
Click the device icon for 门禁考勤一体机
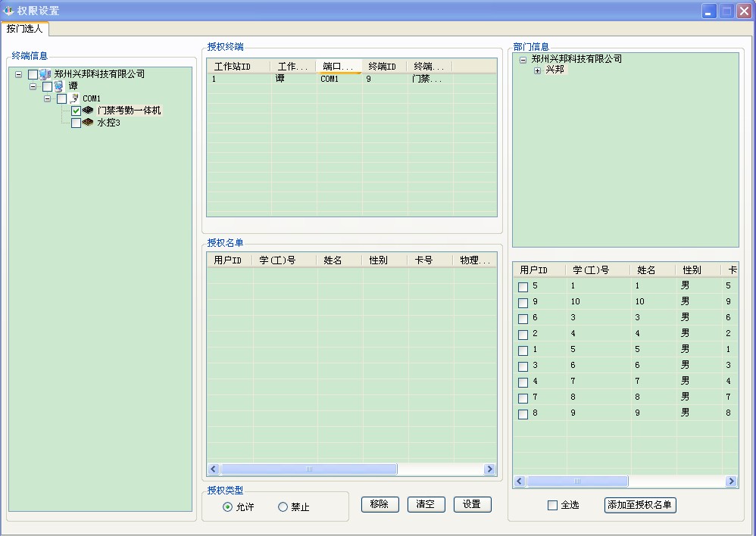[x=88, y=111]
